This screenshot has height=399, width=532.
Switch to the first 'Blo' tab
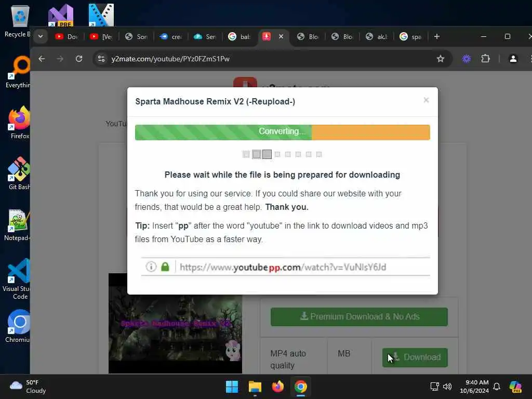(308, 37)
